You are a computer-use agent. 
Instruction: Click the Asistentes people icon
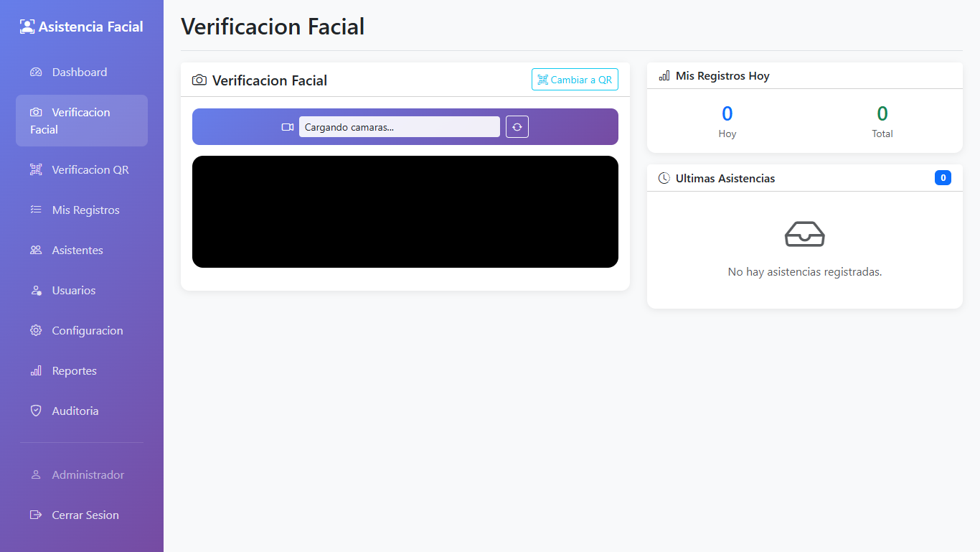point(36,251)
